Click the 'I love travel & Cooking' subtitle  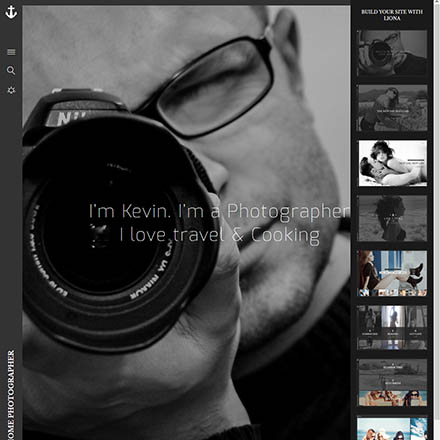[x=219, y=235]
